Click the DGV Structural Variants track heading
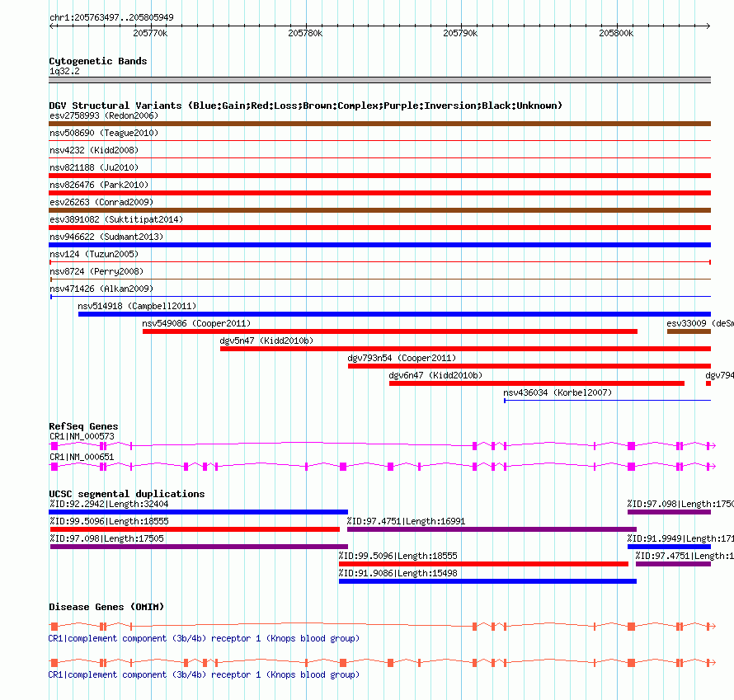 (x=305, y=106)
